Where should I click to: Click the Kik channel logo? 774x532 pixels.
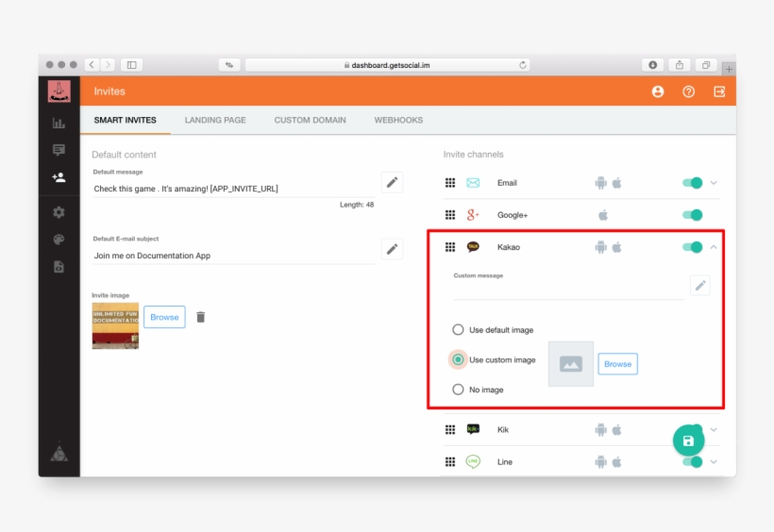(x=473, y=429)
